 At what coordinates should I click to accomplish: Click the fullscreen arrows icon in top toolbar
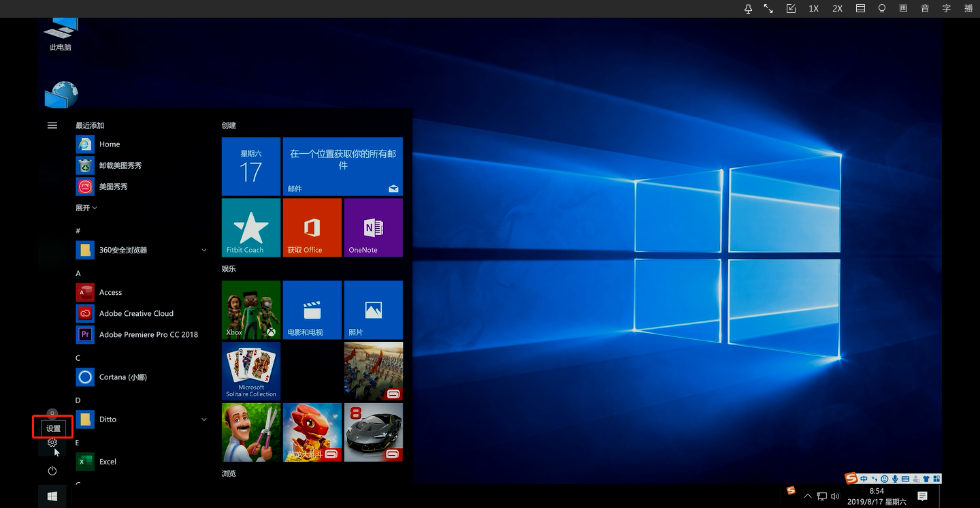click(768, 9)
